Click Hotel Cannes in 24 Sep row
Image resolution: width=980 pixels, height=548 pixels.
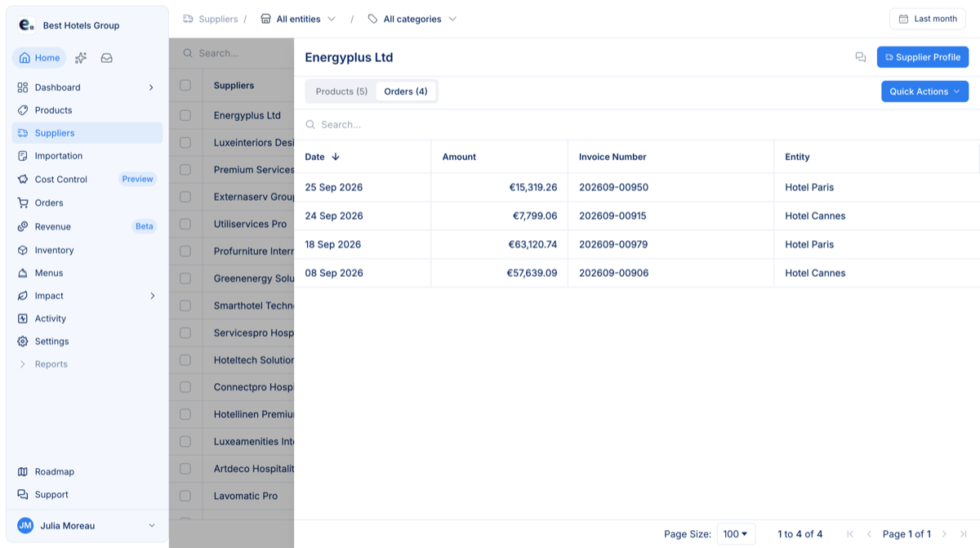pyautogui.click(x=815, y=216)
